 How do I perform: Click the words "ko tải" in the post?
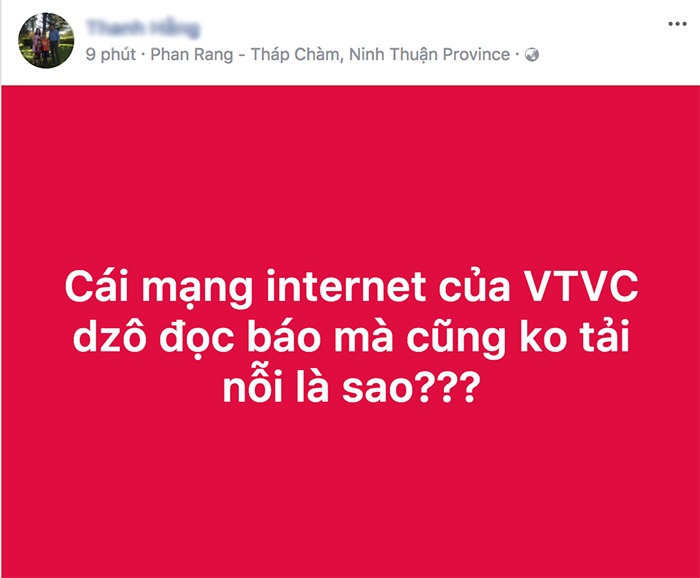pyautogui.click(x=575, y=336)
